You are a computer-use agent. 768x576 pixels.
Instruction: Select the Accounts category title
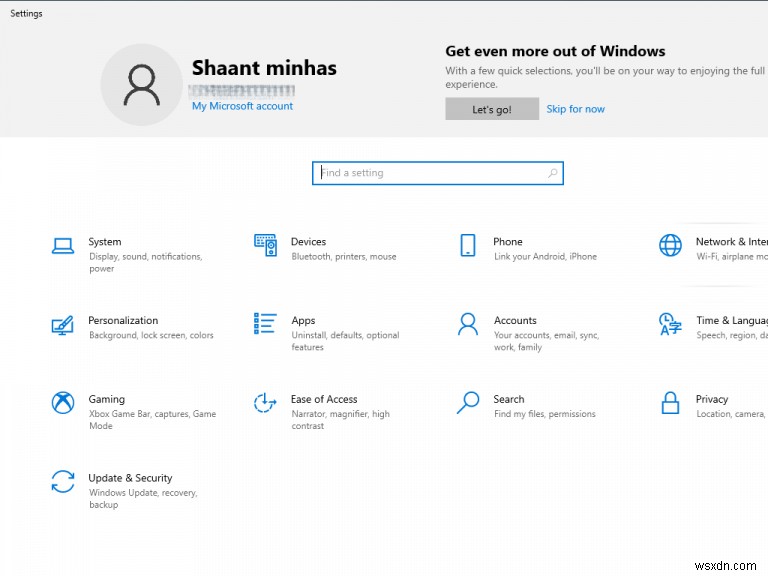(x=515, y=320)
